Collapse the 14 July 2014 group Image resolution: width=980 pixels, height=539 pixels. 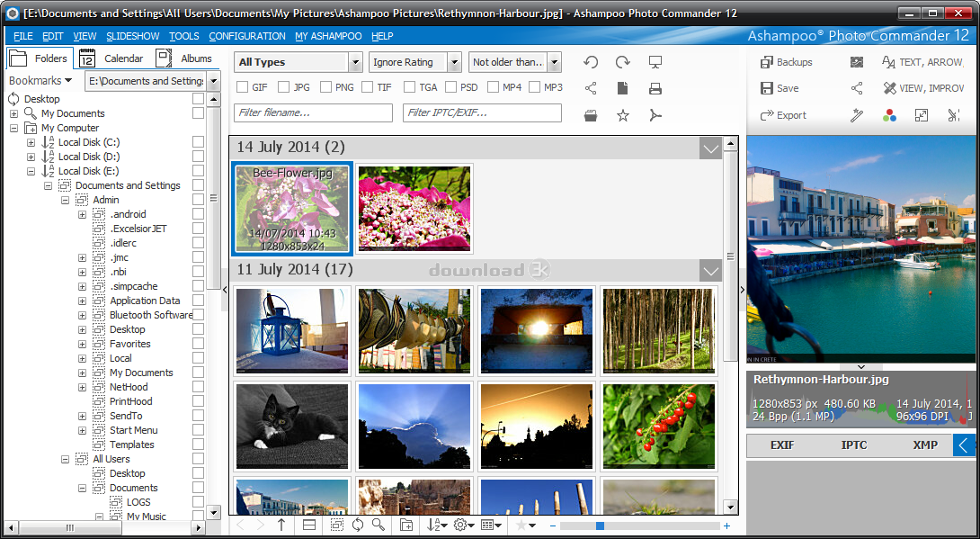710,148
